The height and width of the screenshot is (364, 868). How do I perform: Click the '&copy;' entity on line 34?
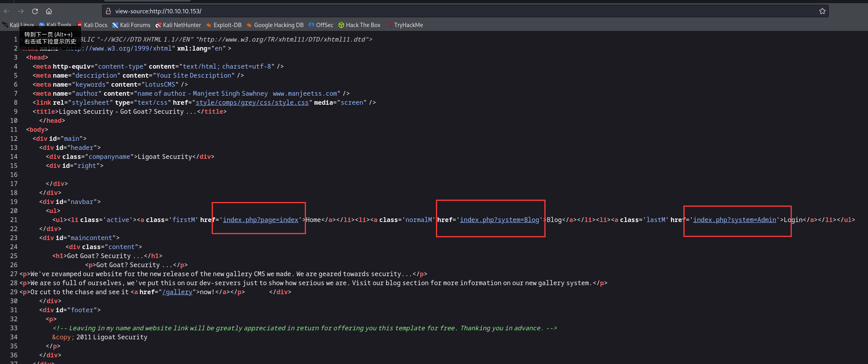click(x=63, y=337)
